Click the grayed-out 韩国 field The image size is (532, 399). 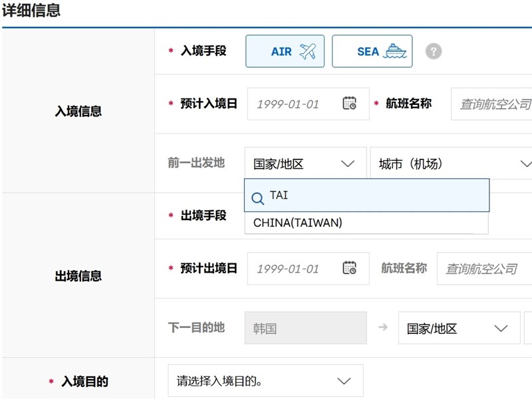pos(305,328)
